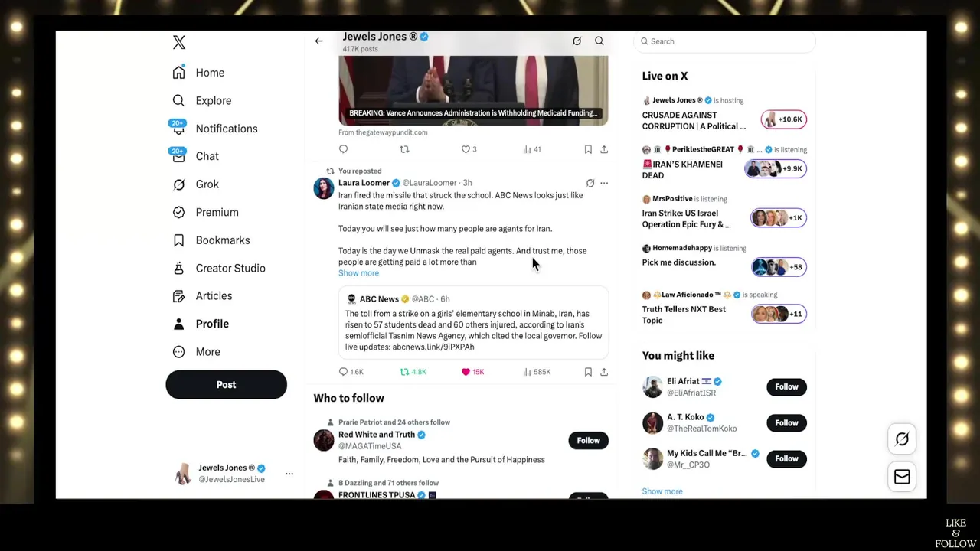Open Grok icon on Laura Loomer post
The width and height of the screenshot is (980, 551).
click(x=590, y=183)
